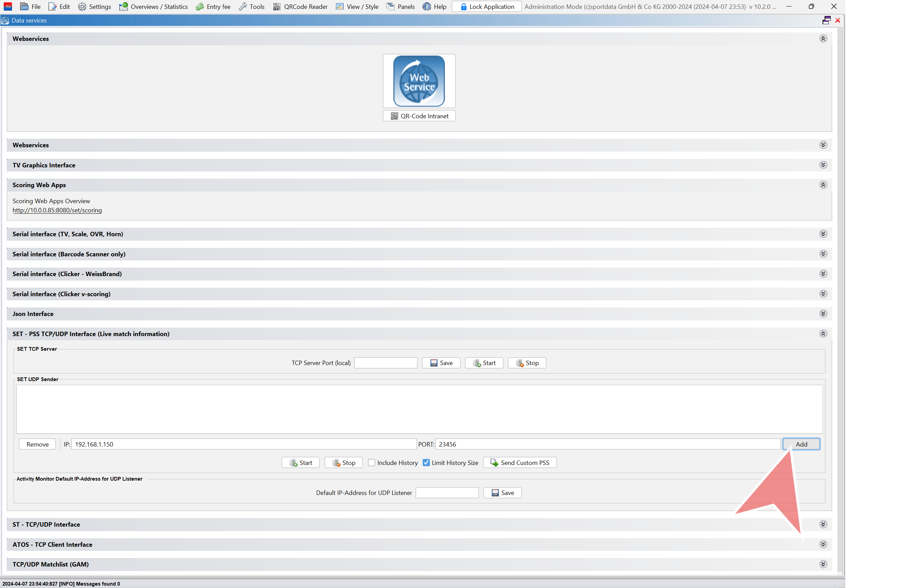Click the TCP Server Port input field
The width and height of the screenshot is (918, 588).
tap(385, 363)
